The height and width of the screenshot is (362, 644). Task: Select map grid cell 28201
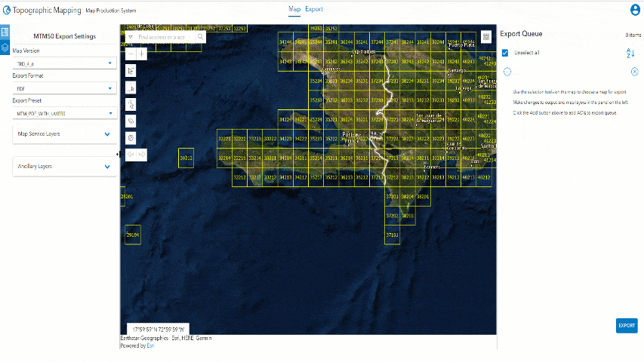click(x=125, y=196)
